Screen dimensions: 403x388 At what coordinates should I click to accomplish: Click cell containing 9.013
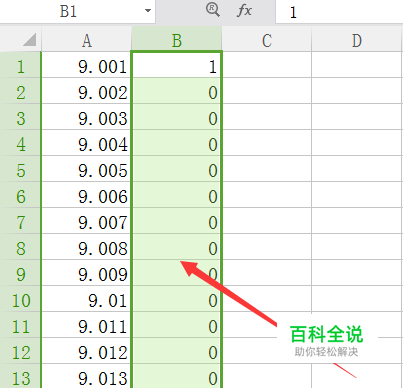coord(86,376)
